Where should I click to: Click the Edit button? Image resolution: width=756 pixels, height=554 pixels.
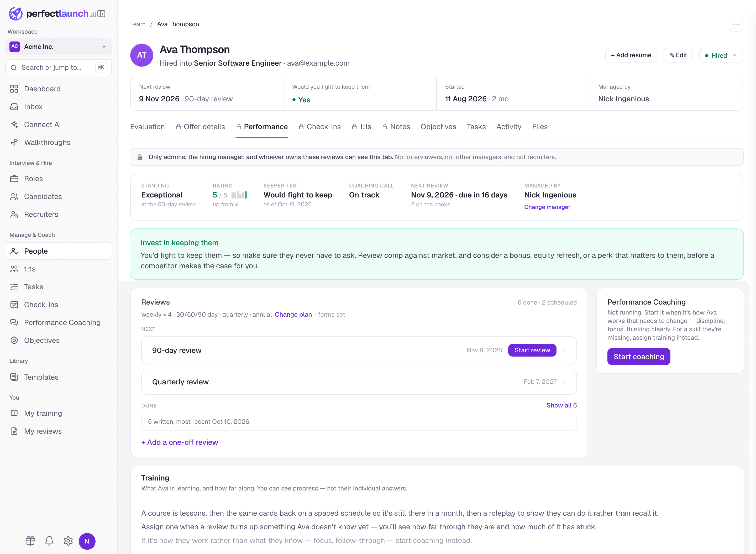pyautogui.click(x=678, y=55)
